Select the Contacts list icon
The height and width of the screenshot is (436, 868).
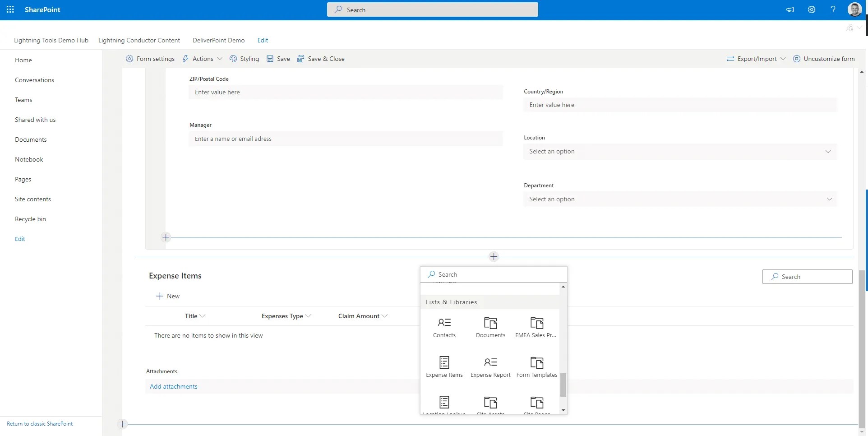point(444,326)
